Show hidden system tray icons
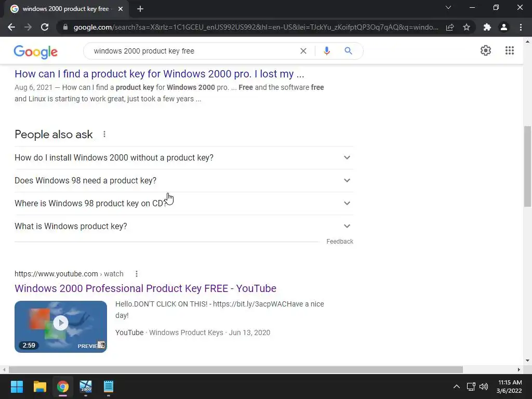Viewport: 532px width, 399px height. [457, 387]
